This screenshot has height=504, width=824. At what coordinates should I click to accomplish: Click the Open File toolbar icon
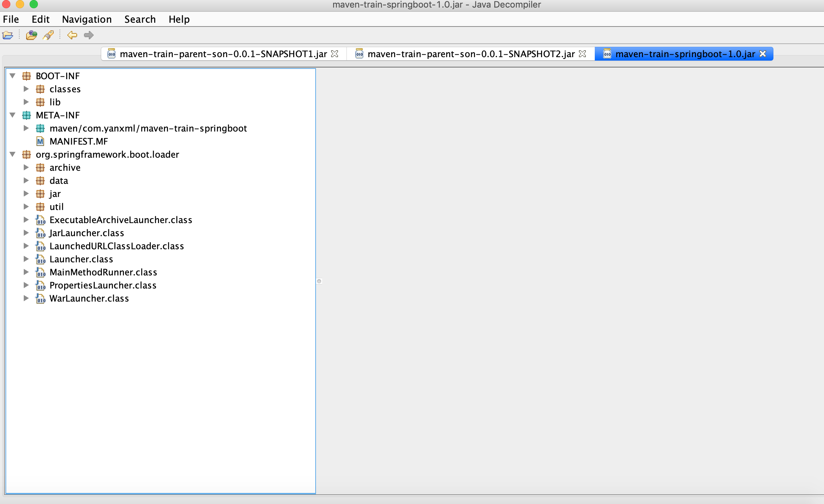pyautogui.click(x=8, y=35)
